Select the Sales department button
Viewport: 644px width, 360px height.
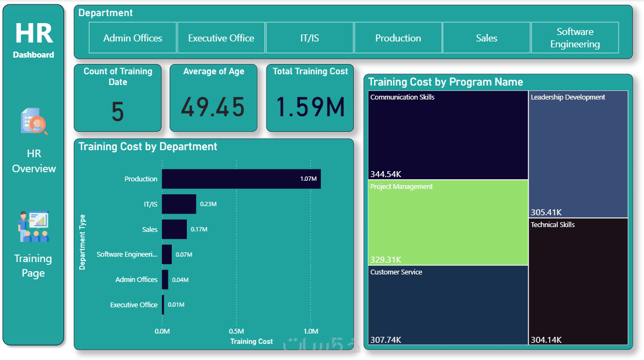point(486,38)
